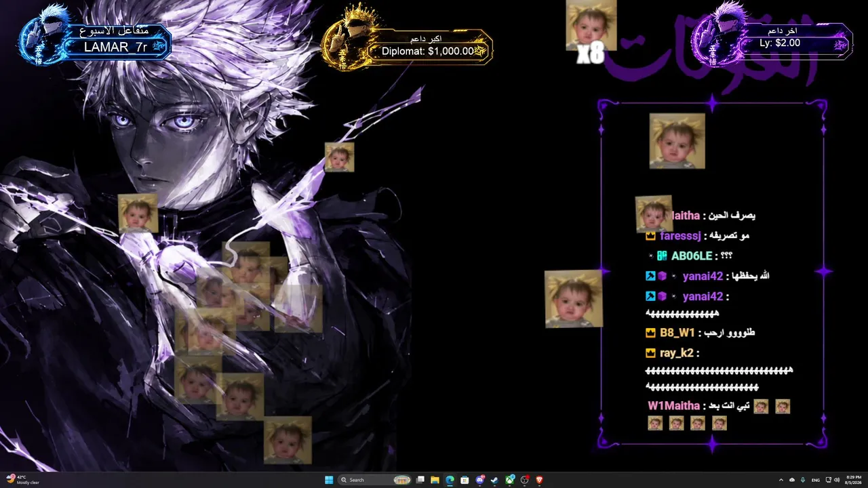Open the taskbar app between Xbox and Brave

(525, 480)
